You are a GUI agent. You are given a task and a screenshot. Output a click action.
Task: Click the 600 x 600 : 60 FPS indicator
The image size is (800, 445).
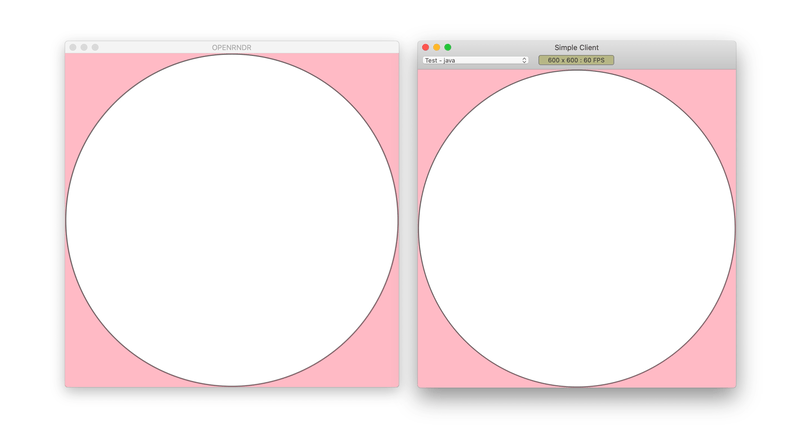pyautogui.click(x=576, y=60)
